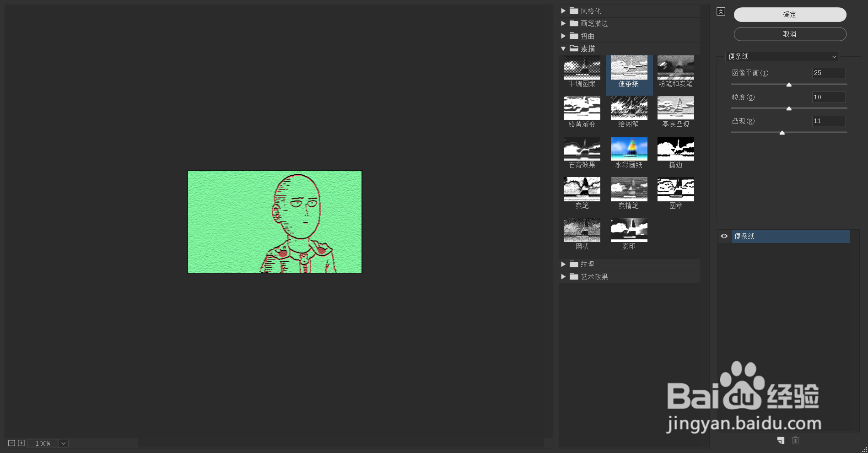Select the 石膏效果 filter thumbnail
Screen dimensions: 868x453
click(582, 149)
